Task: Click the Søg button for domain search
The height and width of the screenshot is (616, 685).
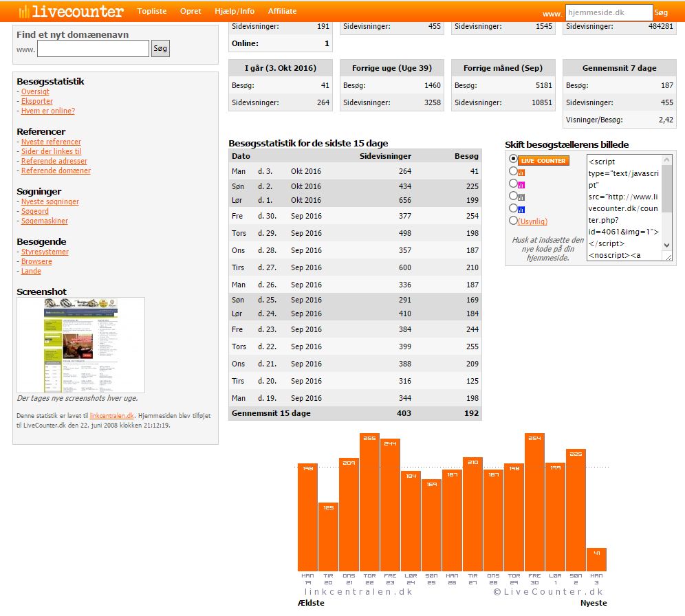Action: (x=160, y=48)
